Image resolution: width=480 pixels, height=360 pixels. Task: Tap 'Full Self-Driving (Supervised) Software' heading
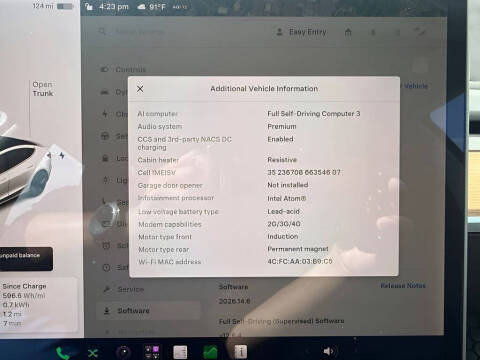tap(281, 321)
